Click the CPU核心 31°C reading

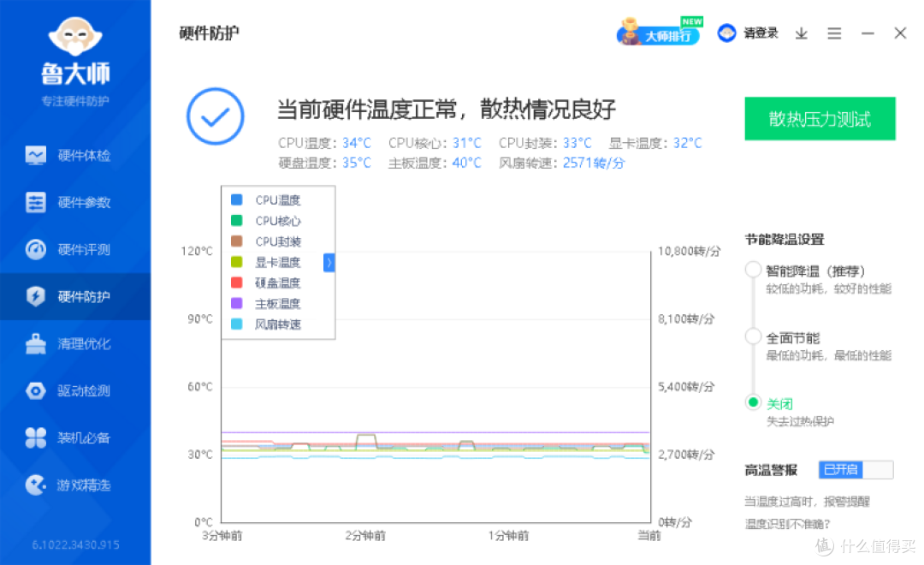pyautogui.click(x=435, y=143)
